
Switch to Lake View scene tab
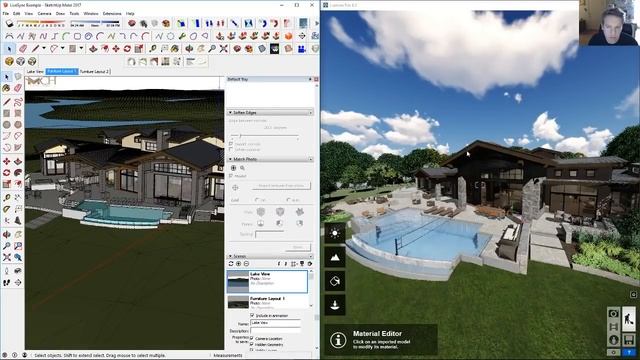(35, 71)
